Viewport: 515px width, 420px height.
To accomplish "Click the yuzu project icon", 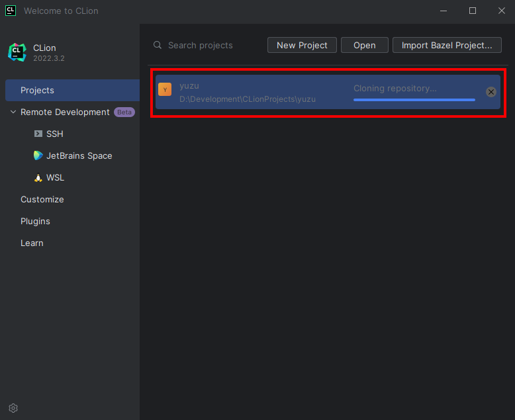I will point(165,90).
